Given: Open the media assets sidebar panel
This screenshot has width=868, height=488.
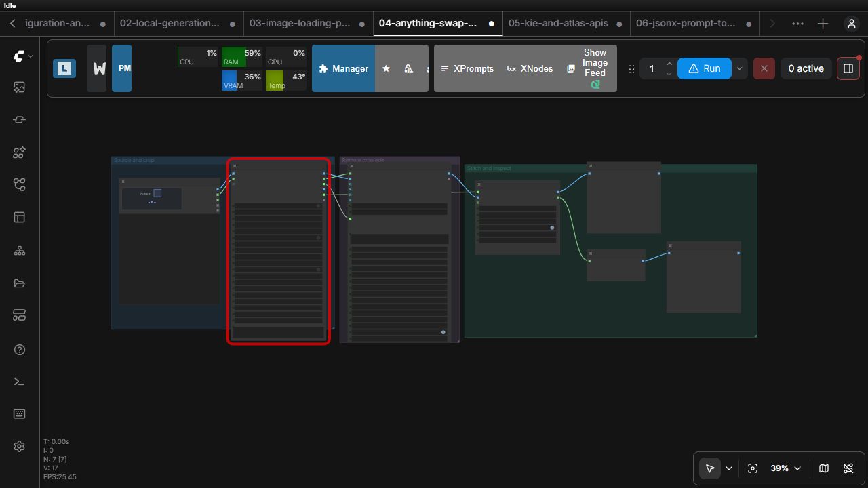Looking at the screenshot, I should tap(19, 87).
